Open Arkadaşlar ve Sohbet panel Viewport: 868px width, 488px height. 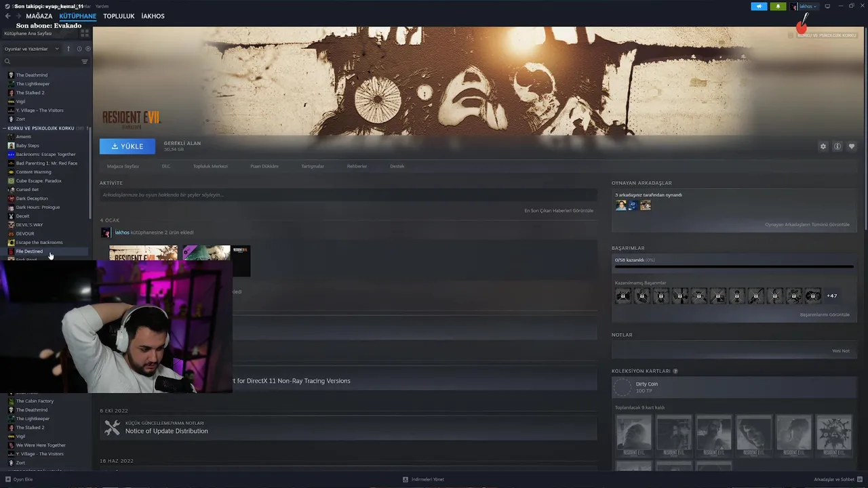tap(838, 479)
